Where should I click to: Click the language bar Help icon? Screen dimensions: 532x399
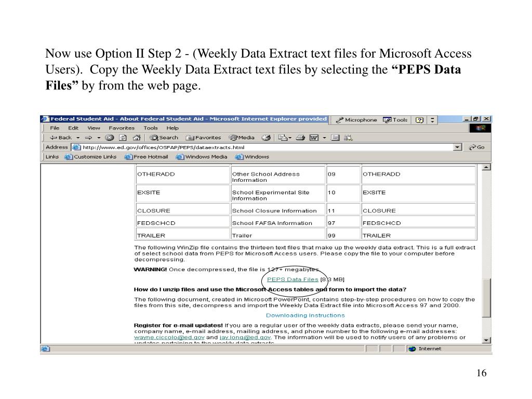click(420, 120)
